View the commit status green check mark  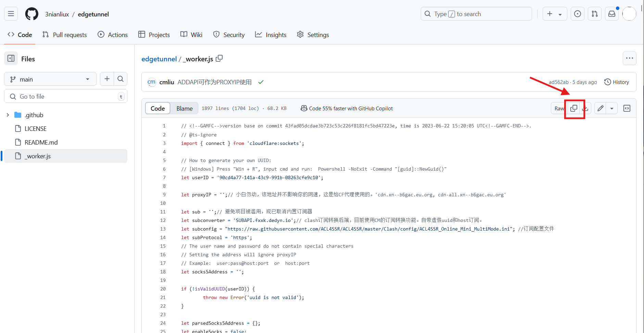[x=261, y=82]
